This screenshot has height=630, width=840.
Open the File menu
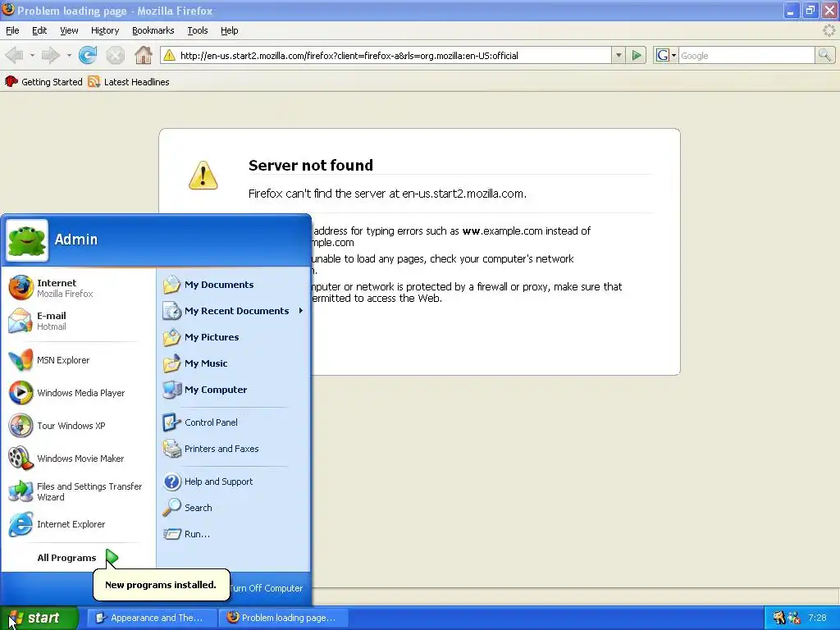[12, 30]
